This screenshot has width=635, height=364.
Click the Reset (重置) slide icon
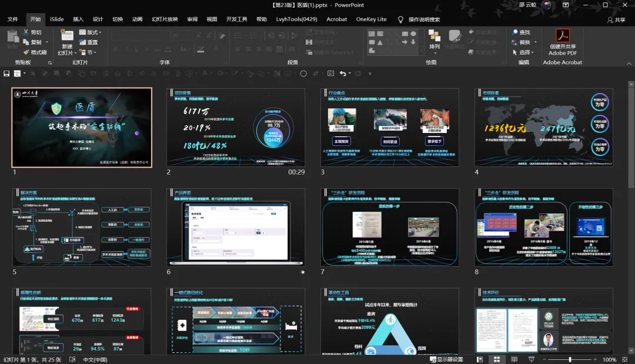point(83,42)
